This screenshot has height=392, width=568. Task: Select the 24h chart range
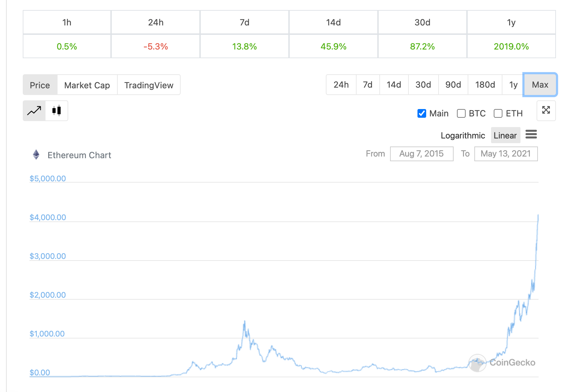pyautogui.click(x=341, y=85)
